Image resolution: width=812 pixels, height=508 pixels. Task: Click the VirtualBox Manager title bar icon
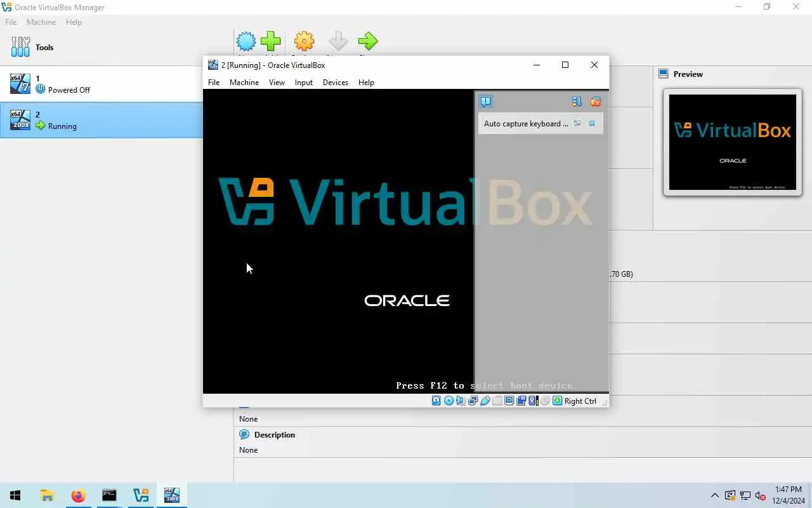click(6, 7)
